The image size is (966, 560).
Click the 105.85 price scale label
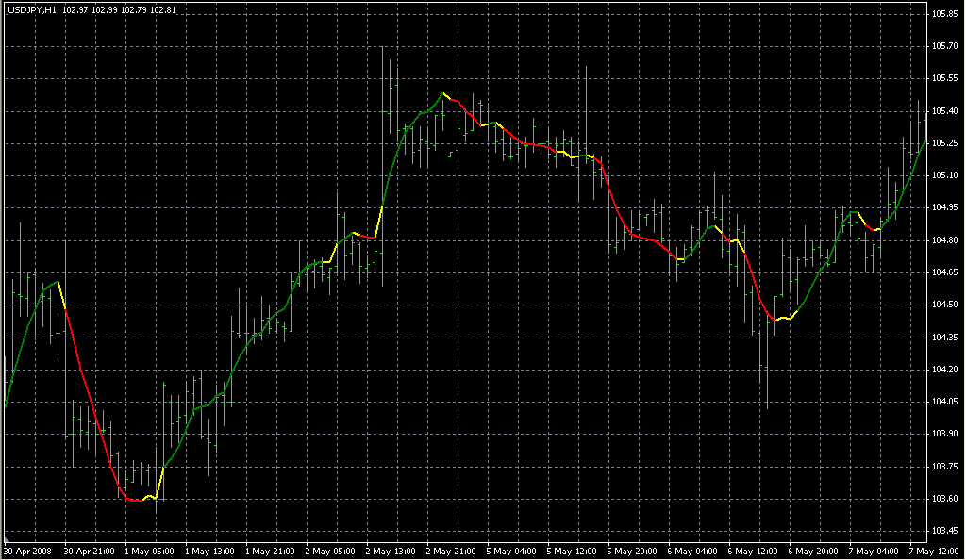pos(944,13)
